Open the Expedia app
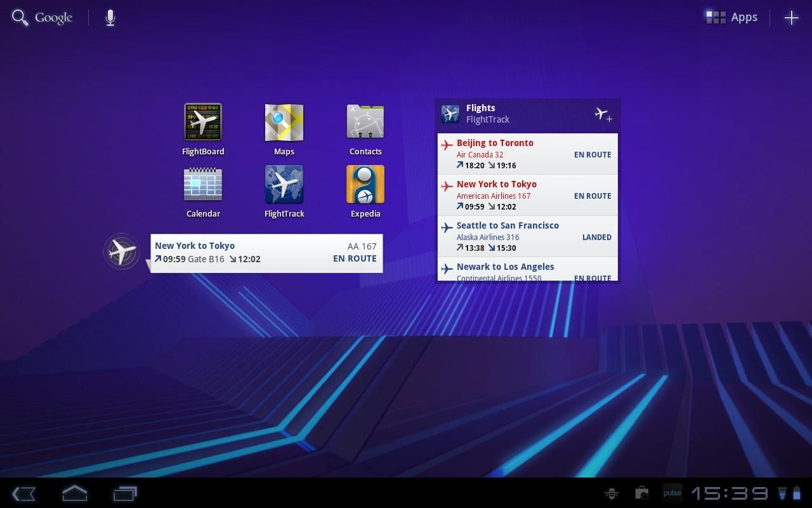 tap(365, 184)
